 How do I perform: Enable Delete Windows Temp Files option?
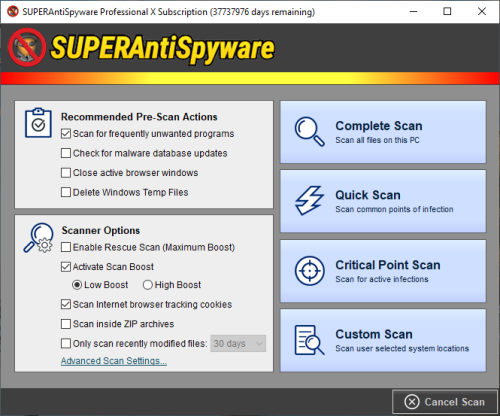pos(66,192)
